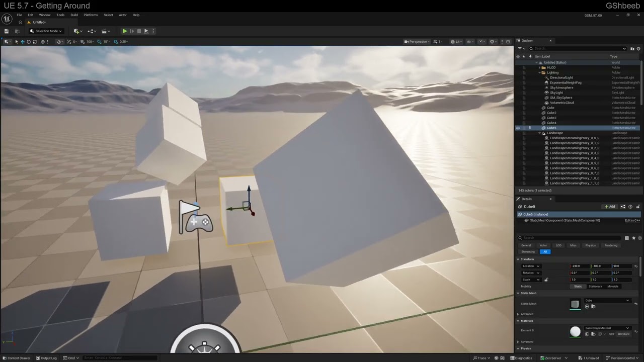Save the current level with the disk icon
This screenshot has height=362, width=644.
[x=7, y=31]
